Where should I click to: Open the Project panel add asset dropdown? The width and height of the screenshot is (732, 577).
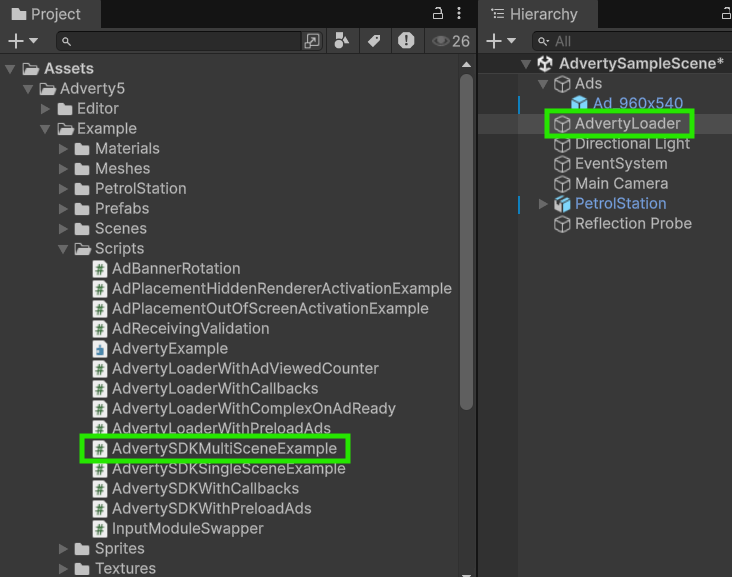(22, 41)
